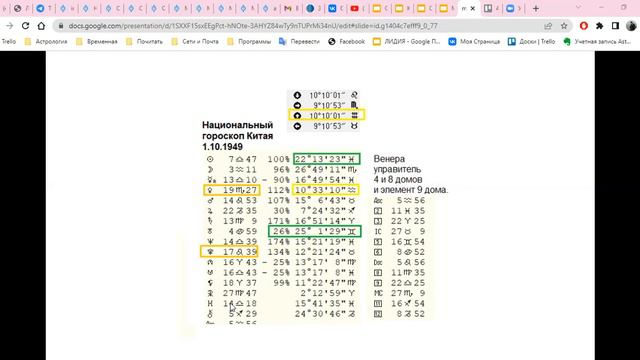The height and width of the screenshot is (360, 640).
Task: Switch to the YouTube tab
Action: click(358, 8)
